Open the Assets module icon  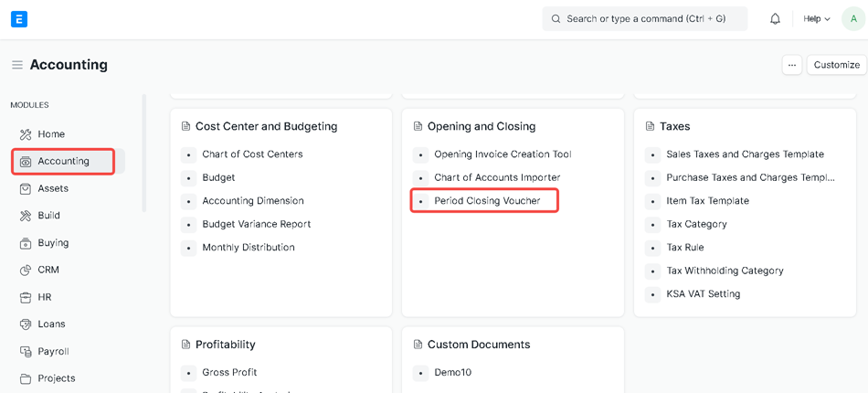point(26,188)
